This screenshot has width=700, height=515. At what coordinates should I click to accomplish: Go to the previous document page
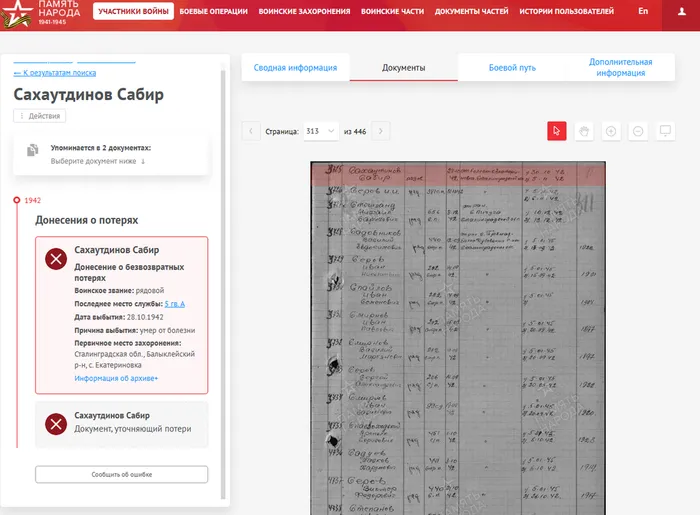(252, 131)
